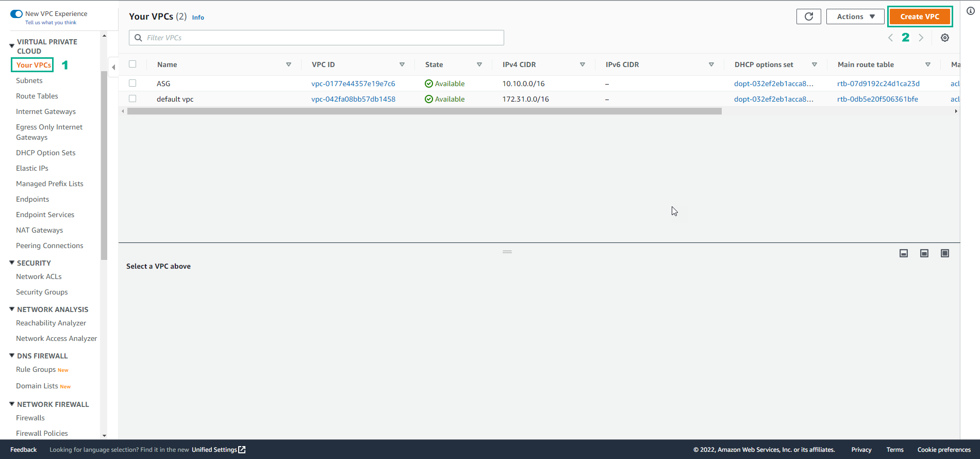Click sidebar scroll down arrow
Image resolution: width=980 pixels, height=459 pixels.
[x=104, y=436]
